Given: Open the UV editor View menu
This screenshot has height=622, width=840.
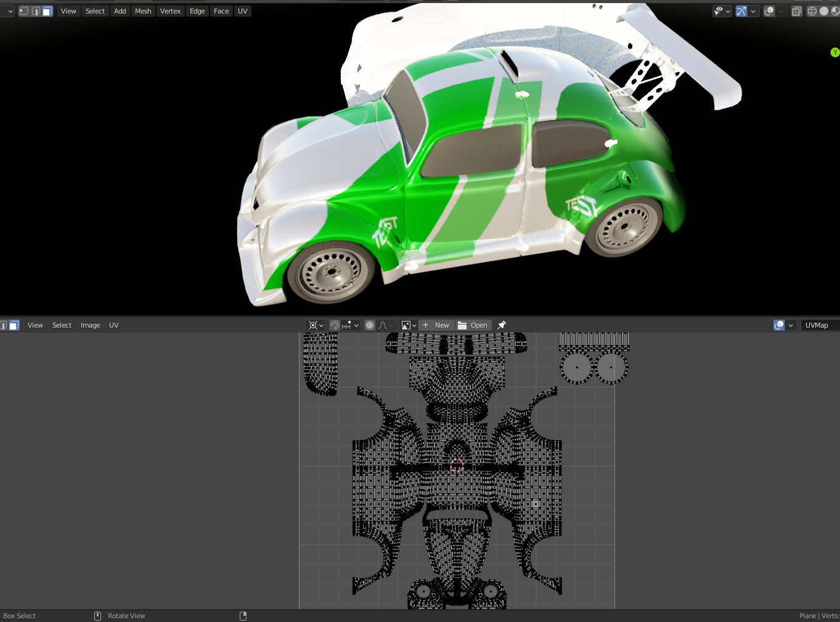Looking at the screenshot, I should (x=35, y=325).
